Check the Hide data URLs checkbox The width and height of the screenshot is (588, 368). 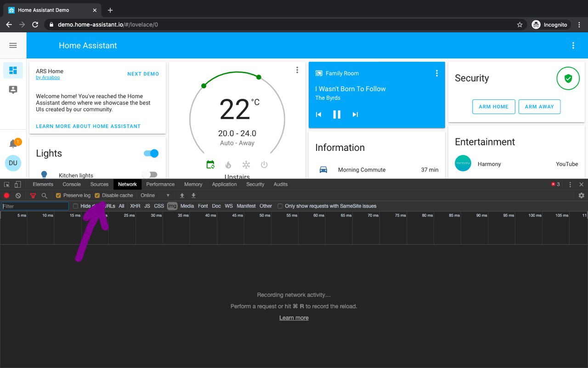pyautogui.click(x=76, y=206)
